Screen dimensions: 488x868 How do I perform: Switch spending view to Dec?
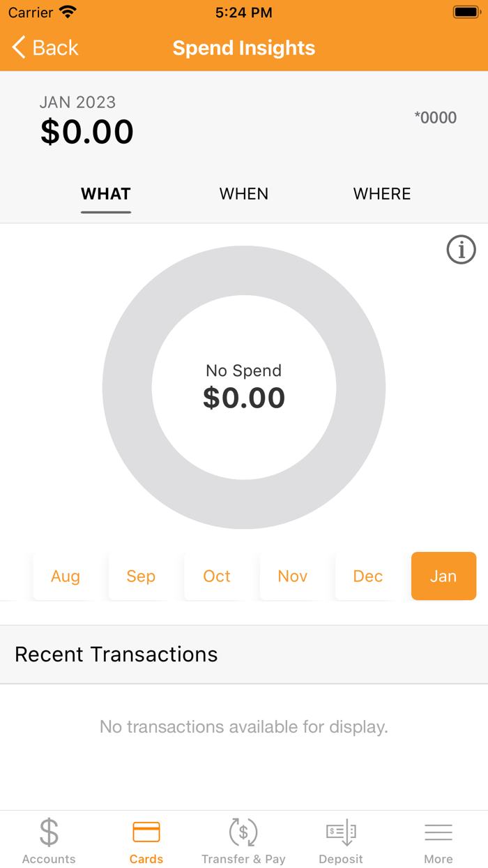(x=368, y=576)
